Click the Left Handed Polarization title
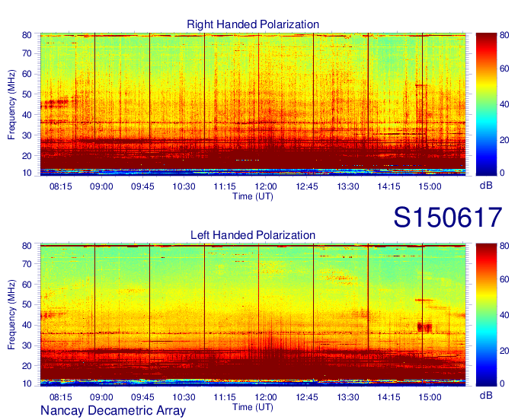The image size is (518, 420). tap(253, 235)
